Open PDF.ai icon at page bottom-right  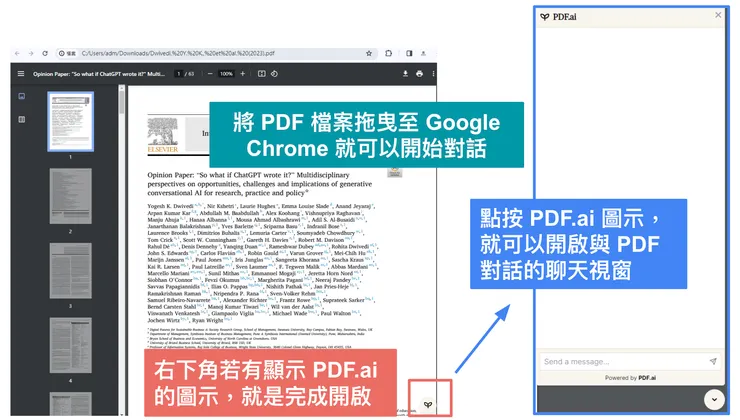428,404
